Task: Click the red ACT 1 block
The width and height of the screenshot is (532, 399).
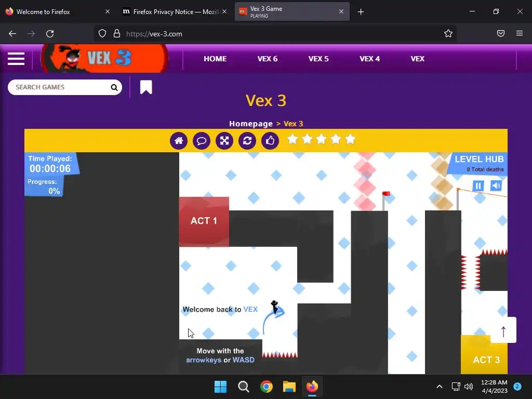Action: (x=204, y=221)
